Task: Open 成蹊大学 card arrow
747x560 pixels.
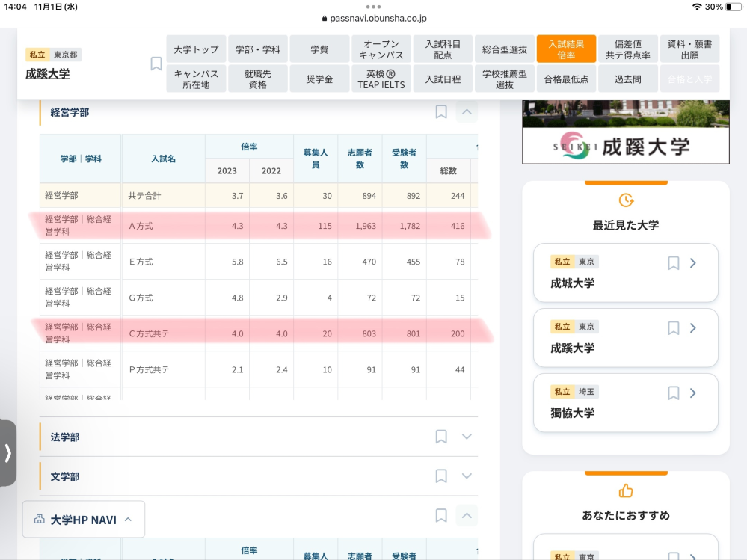Action: click(693, 327)
